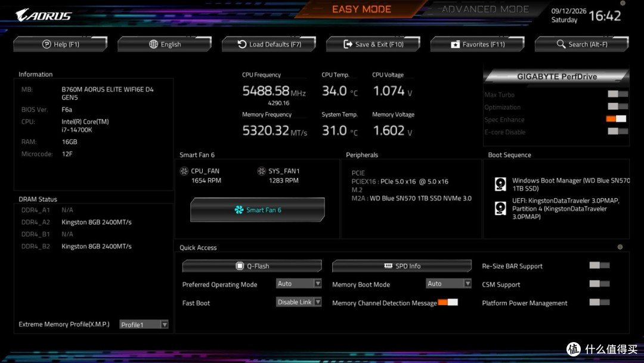Click CPU_FAN 1654 RPM reading
Screen dimensions: 644x363
206,180
